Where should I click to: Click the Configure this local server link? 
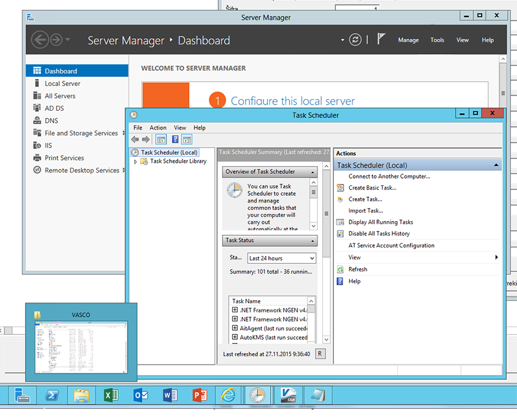coord(293,101)
